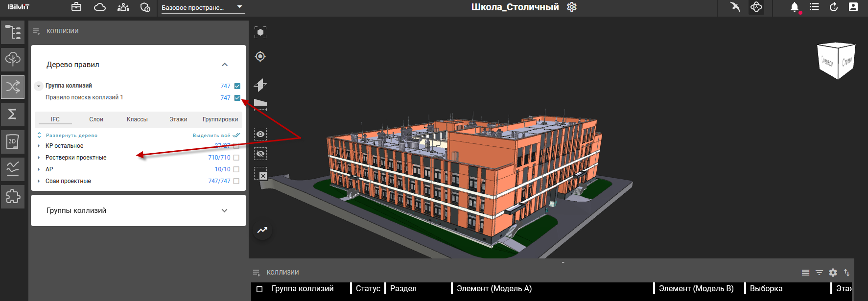Open project settings gear next to Школа_Столичный
The height and width of the screenshot is (301, 868).
tap(572, 7)
